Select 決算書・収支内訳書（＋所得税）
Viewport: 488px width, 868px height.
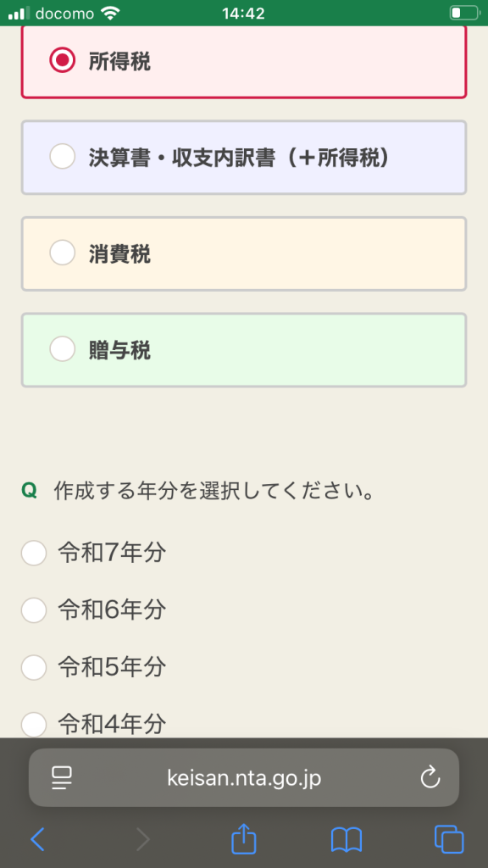(x=62, y=157)
